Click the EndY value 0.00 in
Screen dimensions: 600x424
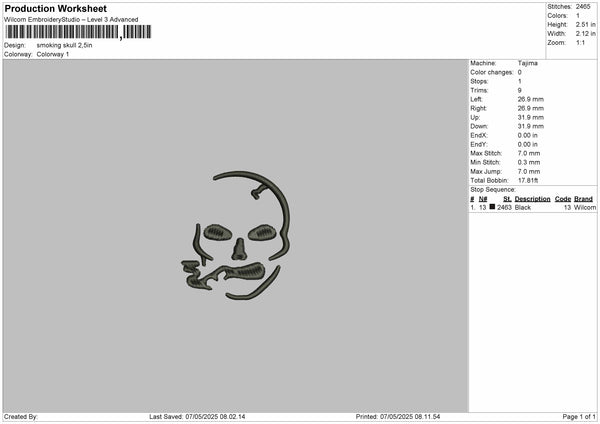pos(528,144)
